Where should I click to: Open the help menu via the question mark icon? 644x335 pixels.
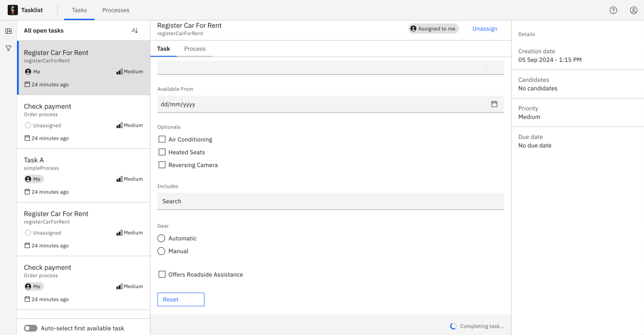tap(613, 10)
